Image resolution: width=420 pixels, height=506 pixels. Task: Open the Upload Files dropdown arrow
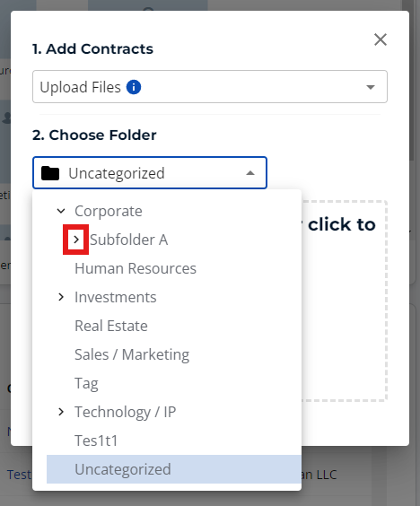pos(371,87)
